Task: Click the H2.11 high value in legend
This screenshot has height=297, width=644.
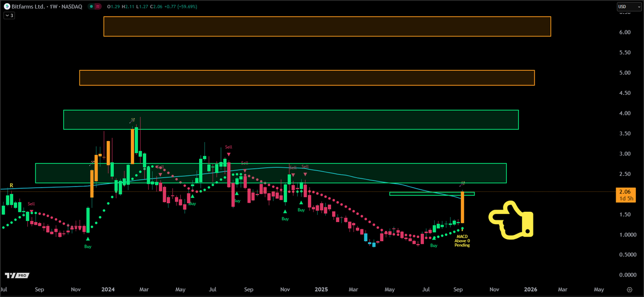Action: click(128, 7)
